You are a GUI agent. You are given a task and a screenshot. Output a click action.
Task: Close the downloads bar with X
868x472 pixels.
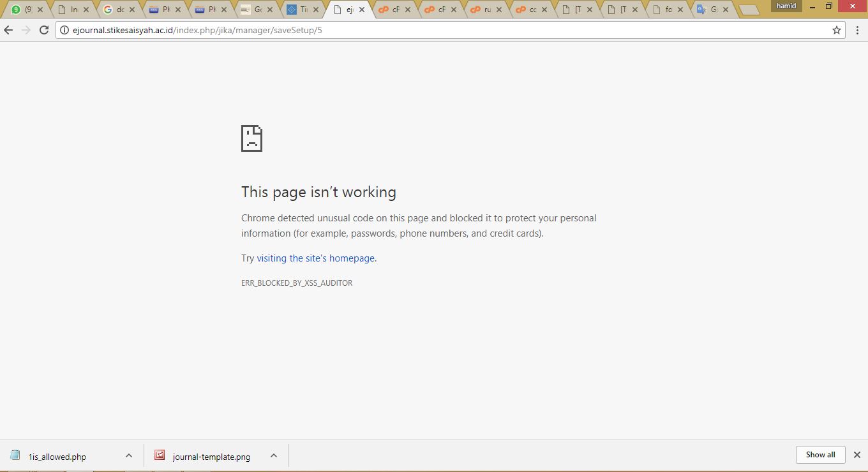click(857, 455)
